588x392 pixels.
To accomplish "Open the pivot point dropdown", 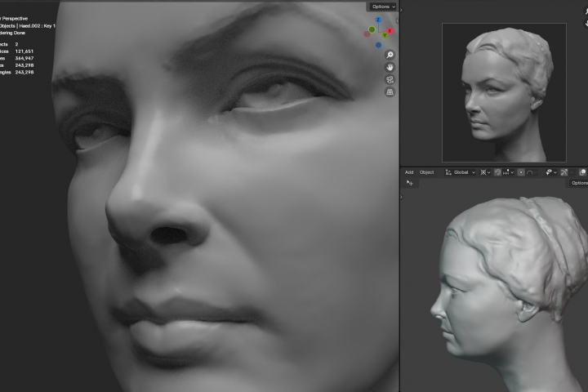I will coord(486,172).
